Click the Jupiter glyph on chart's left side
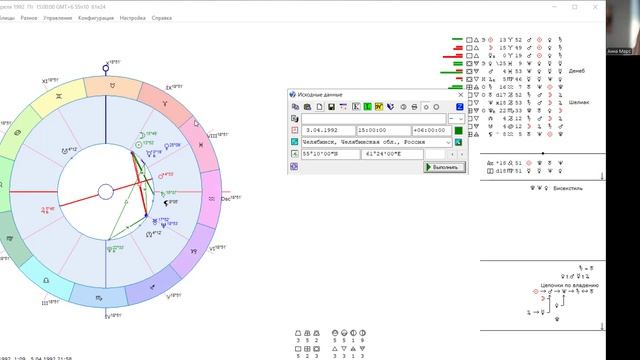This screenshot has height=360, width=640. pyautogui.click(x=44, y=210)
